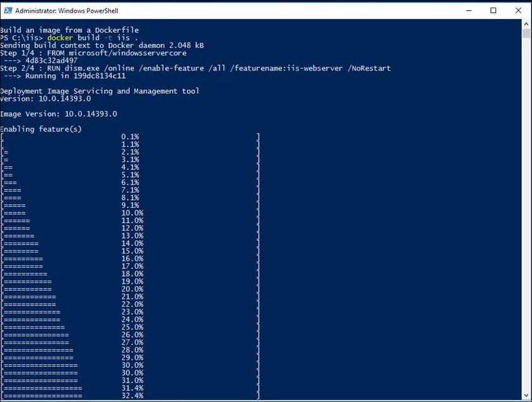Maximize the PowerShell window
This screenshot has height=402, width=532.
(x=494, y=11)
